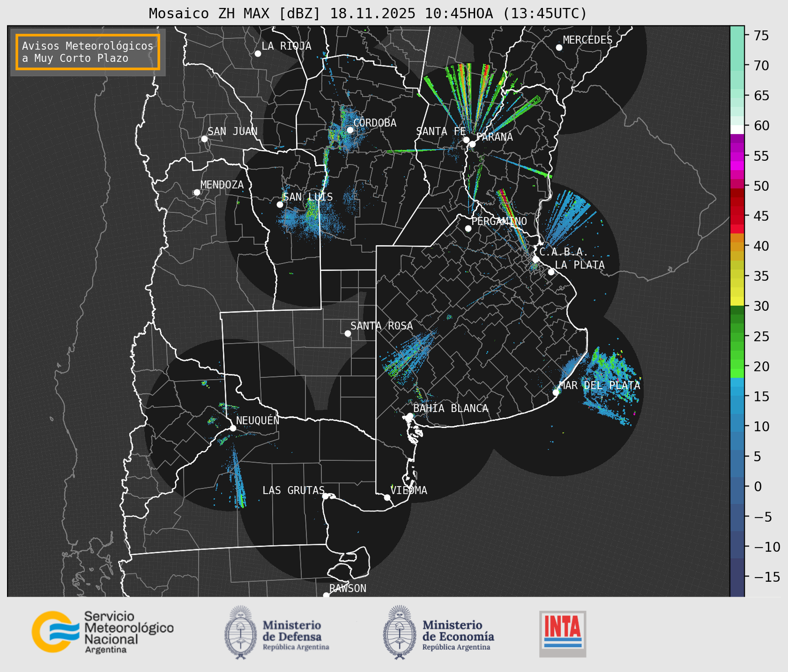Image resolution: width=788 pixels, height=672 pixels.
Task: Click the Ministerio de Economía emblem
Action: point(399,632)
